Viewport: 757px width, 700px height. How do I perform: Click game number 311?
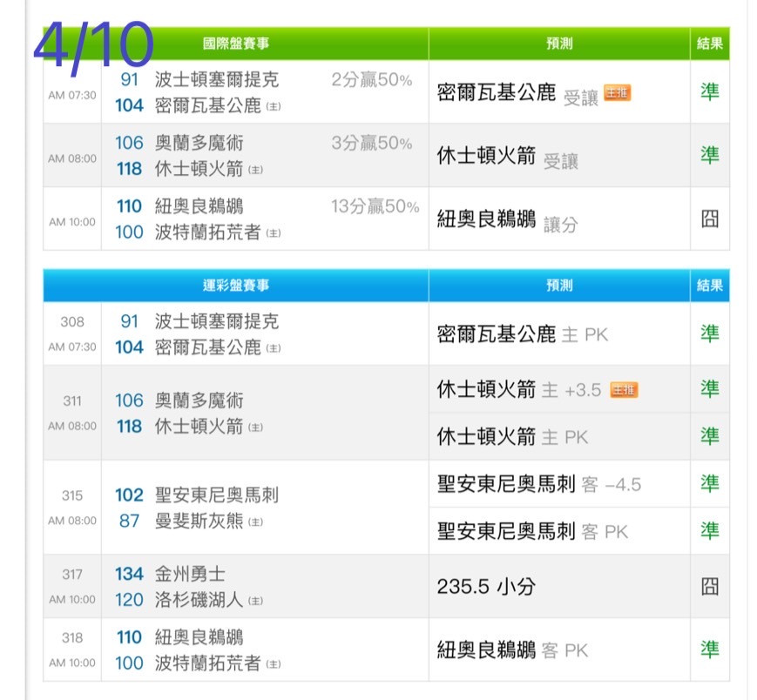[72, 400]
